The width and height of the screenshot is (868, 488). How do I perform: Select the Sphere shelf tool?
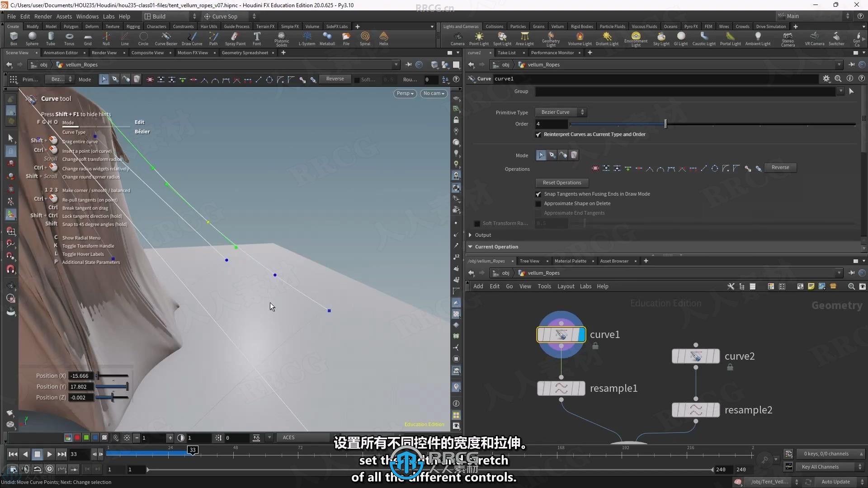coord(32,38)
